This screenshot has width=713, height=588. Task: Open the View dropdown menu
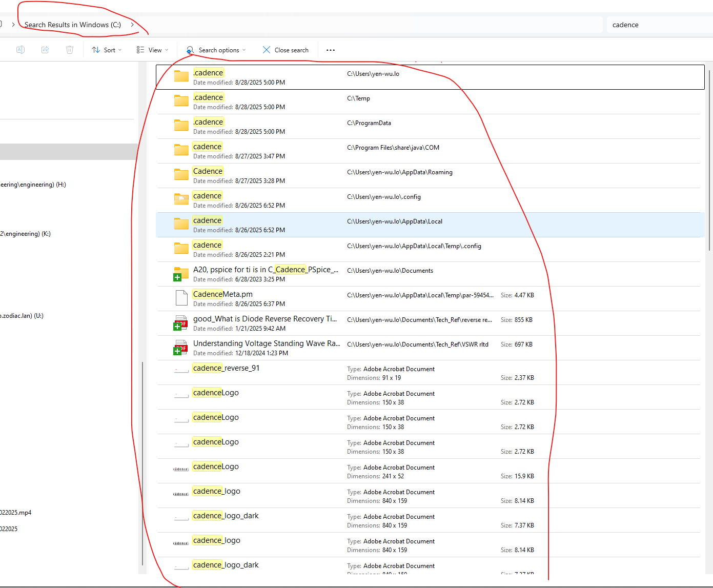pos(152,50)
